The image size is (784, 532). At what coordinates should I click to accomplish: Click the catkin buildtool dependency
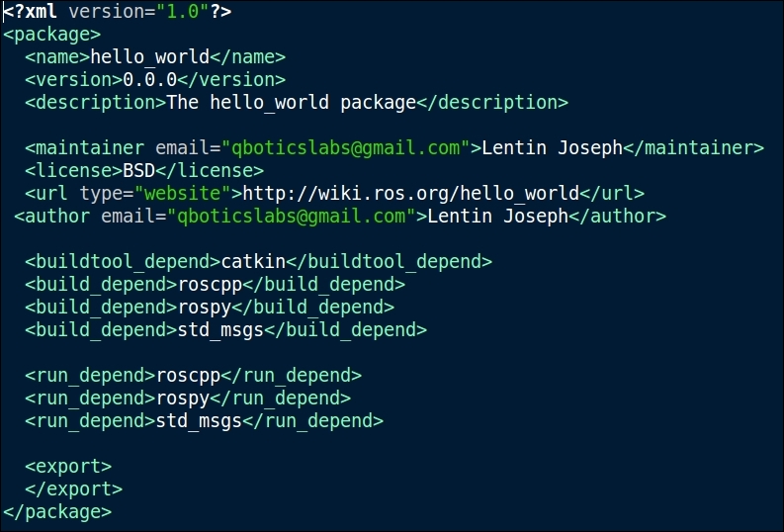(253, 261)
